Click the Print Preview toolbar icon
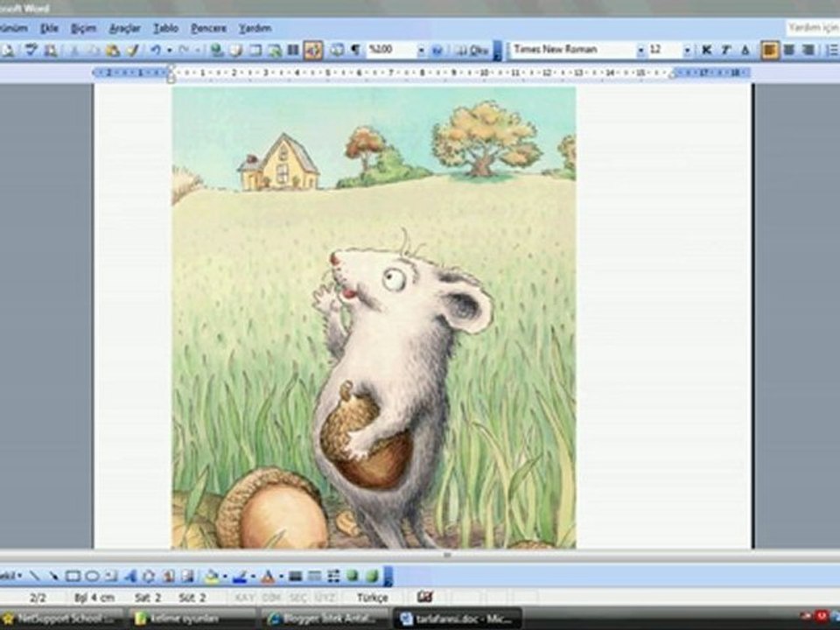Screen dimensions: 840x630 coord(9,50)
